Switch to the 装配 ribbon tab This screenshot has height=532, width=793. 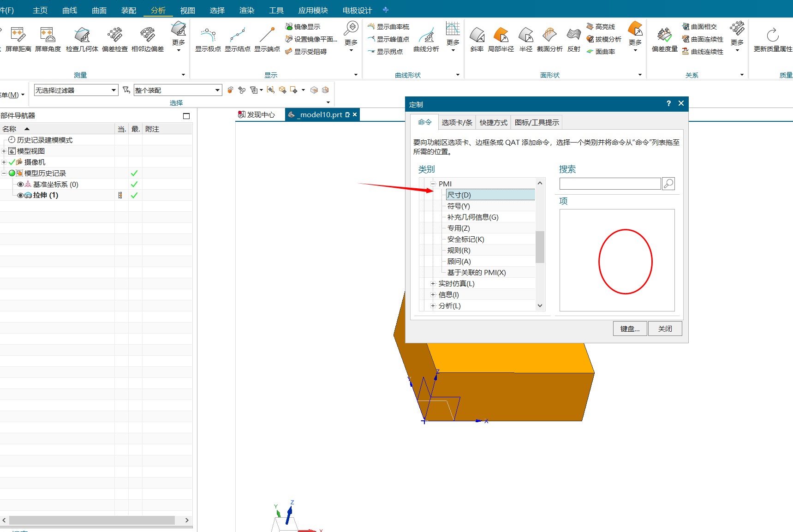[x=129, y=10]
